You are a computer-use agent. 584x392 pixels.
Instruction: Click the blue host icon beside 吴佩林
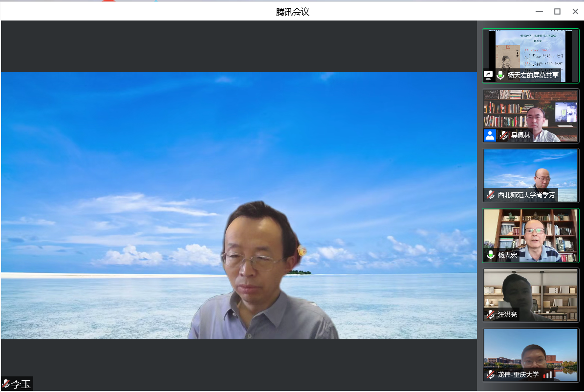(x=490, y=135)
